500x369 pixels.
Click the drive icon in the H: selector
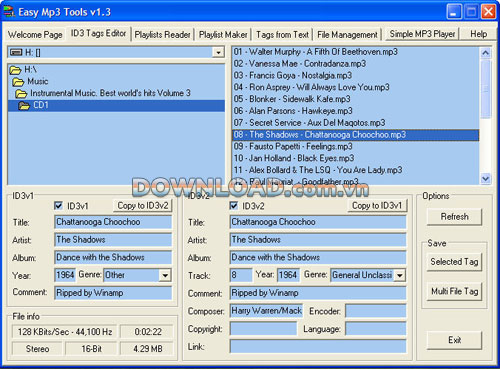coord(16,52)
